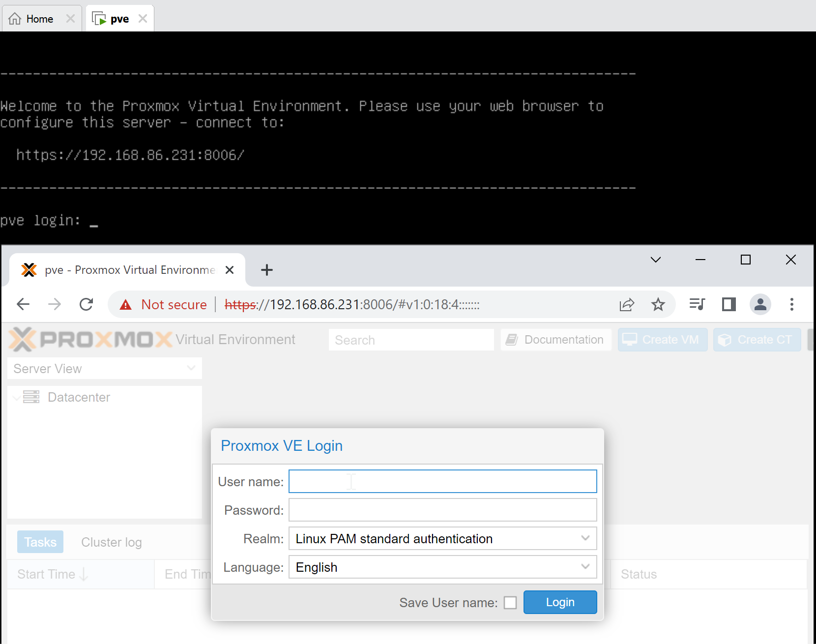The width and height of the screenshot is (816, 644).
Task: Click the user profile avatar icon
Action: (x=760, y=305)
